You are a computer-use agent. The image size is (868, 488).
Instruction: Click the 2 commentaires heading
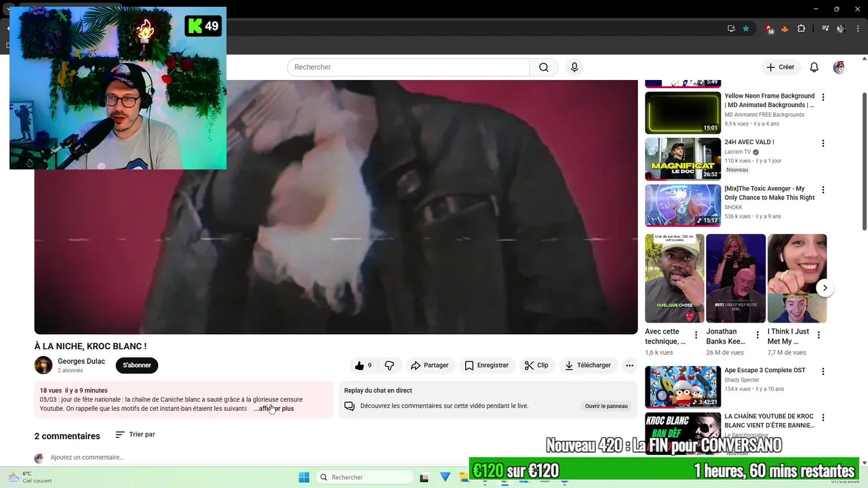click(x=67, y=436)
